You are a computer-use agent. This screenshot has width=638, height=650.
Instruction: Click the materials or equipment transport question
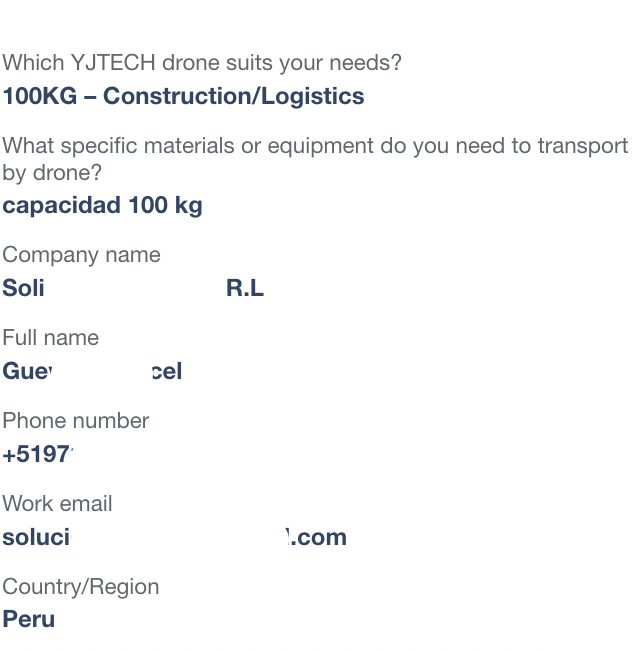[315, 159]
